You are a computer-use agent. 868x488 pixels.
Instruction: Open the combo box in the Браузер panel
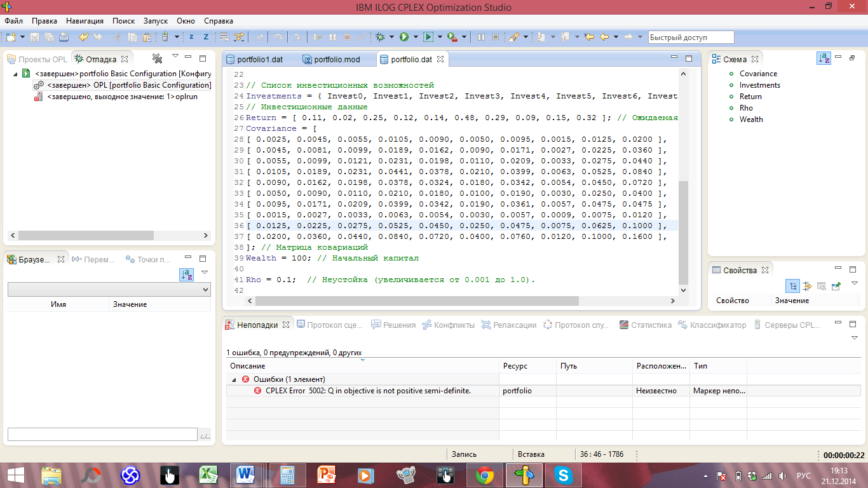point(109,289)
